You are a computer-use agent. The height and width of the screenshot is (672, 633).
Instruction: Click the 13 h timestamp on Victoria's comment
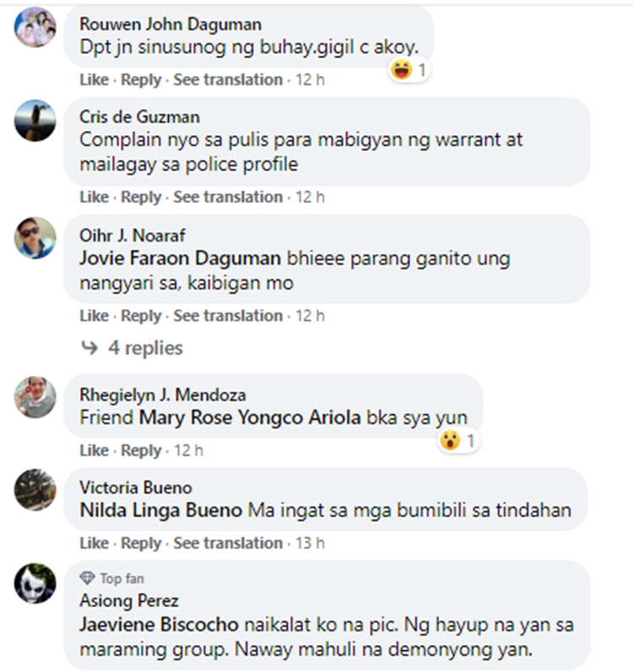(x=310, y=543)
